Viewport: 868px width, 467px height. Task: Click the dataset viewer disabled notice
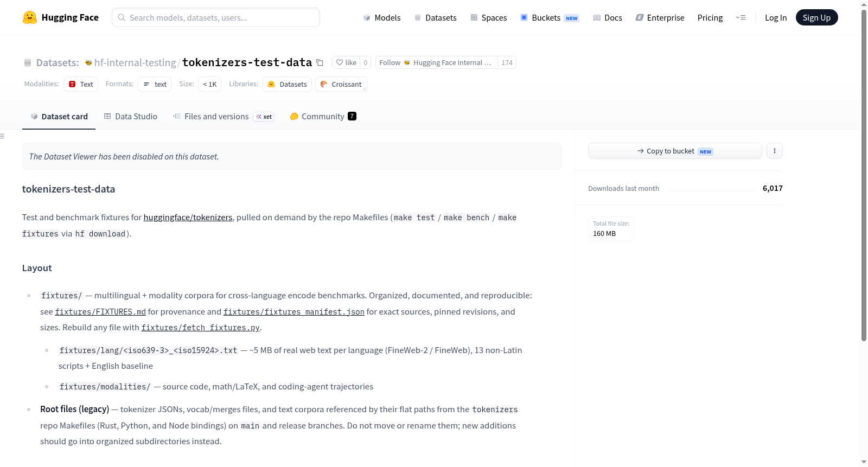tap(292, 156)
